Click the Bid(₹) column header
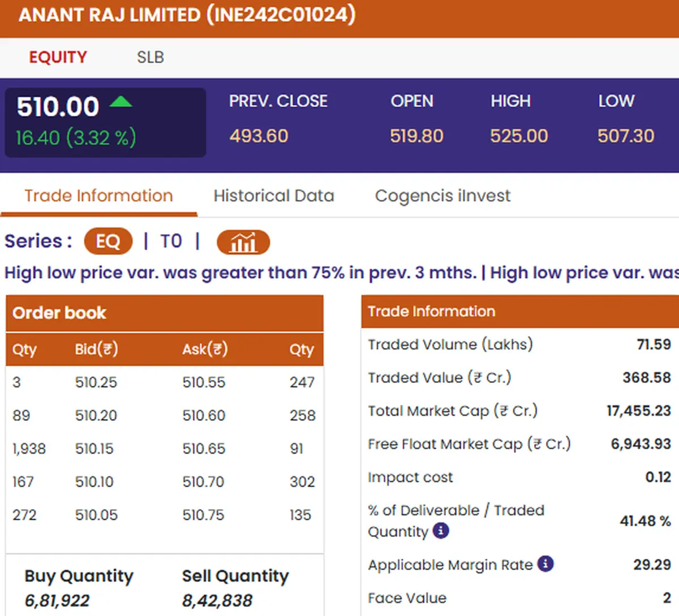The height and width of the screenshot is (616, 679). [97, 349]
